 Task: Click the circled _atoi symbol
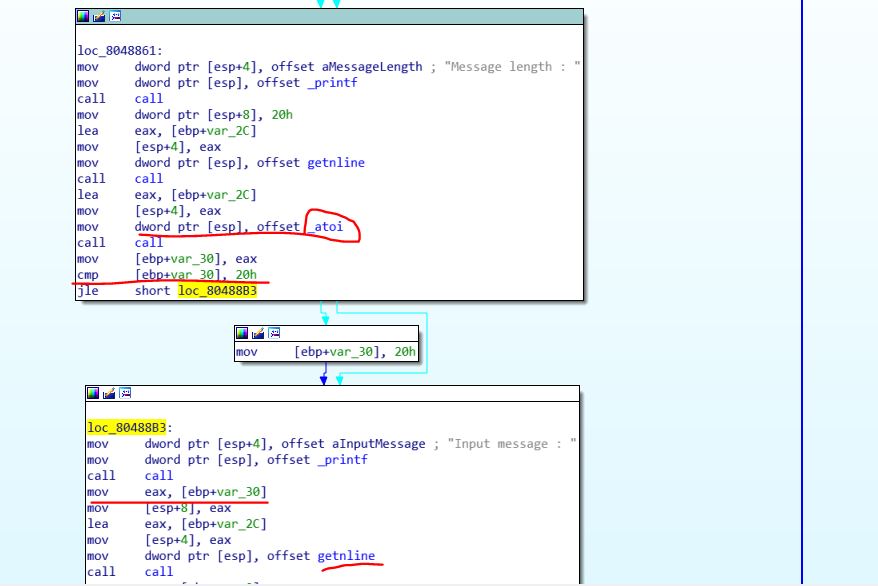(325, 227)
